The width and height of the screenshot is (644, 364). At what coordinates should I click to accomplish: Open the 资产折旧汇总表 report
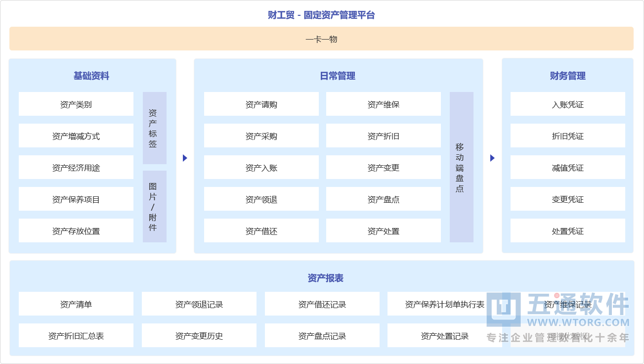(x=76, y=336)
